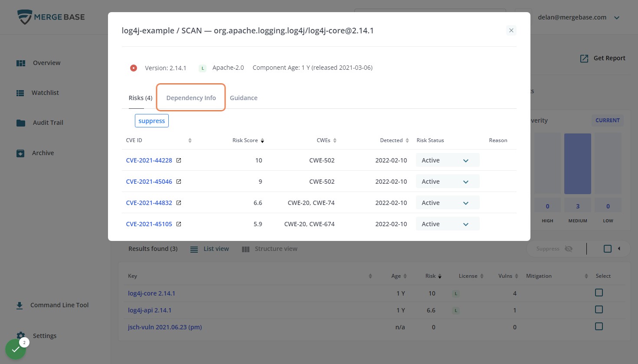Switch to the Risks (4) tab

141,98
